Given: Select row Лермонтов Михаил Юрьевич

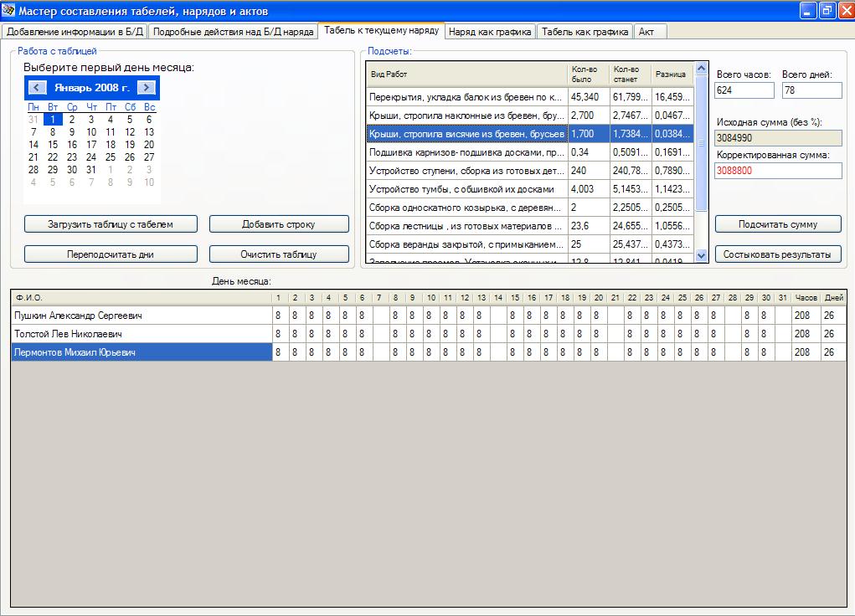Looking at the screenshot, I should (428, 352).
